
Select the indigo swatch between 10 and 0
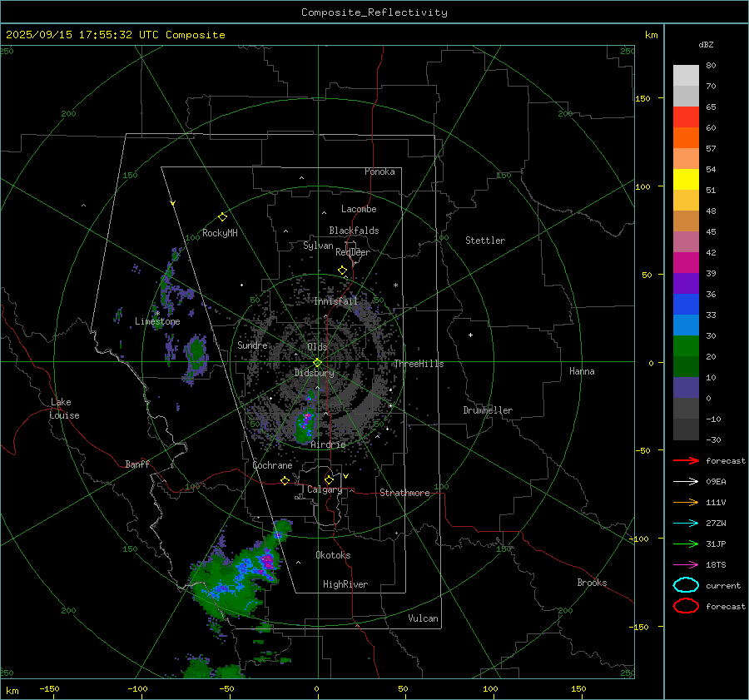point(686,388)
